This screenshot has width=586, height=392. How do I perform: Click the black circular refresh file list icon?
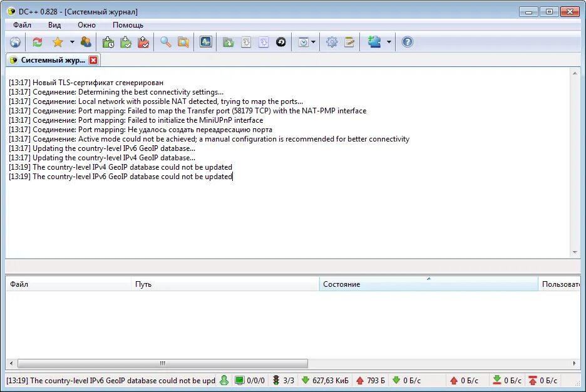click(x=281, y=42)
